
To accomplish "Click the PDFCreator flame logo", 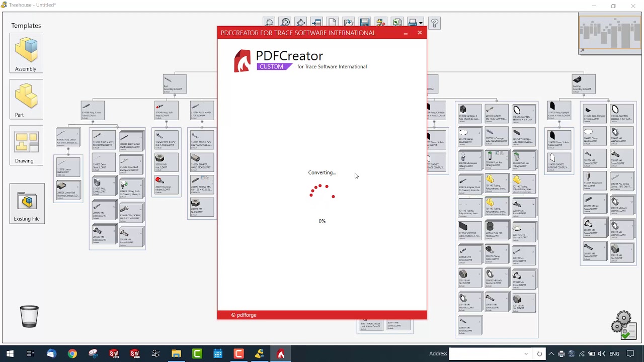I will [242, 61].
